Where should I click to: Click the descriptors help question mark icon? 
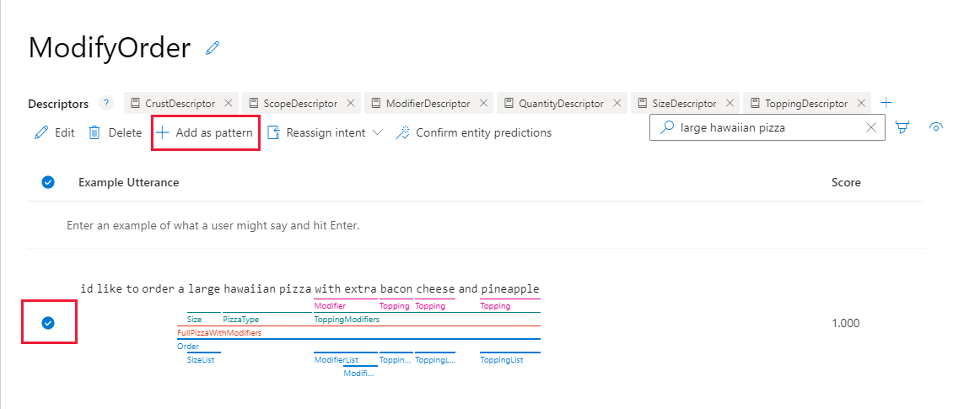(x=106, y=103)
